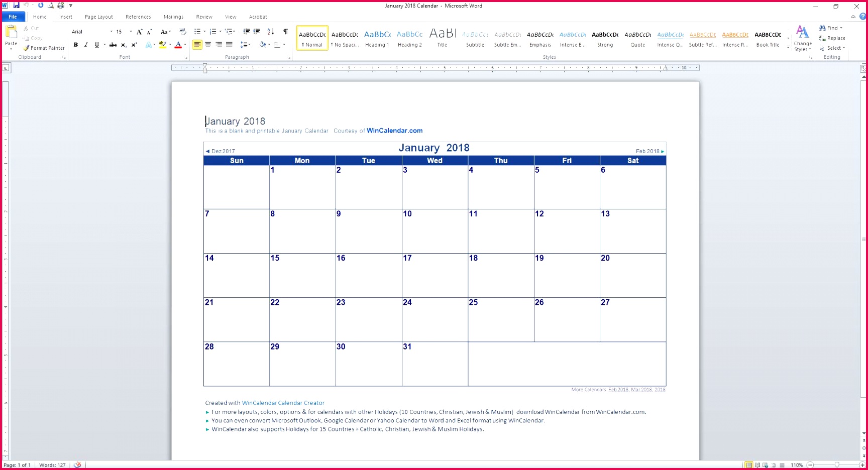Expand the Bullets list dropdown arrow
This screenshot has width=868, height=470.
[x=204, y=32]
